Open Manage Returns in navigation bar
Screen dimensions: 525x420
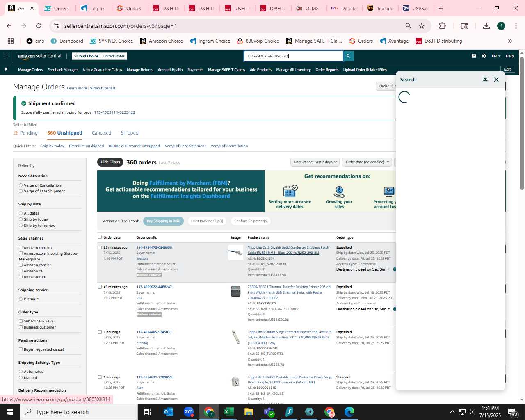[x=140, y=70]
